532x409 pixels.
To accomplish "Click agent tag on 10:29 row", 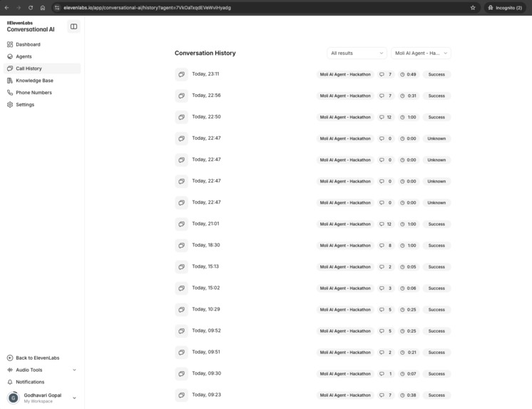I will 345,310.
